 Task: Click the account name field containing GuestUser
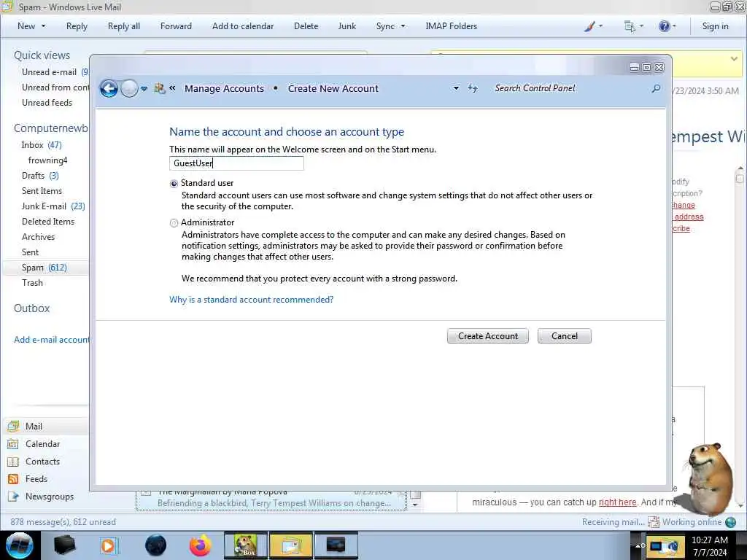[236, 163]
